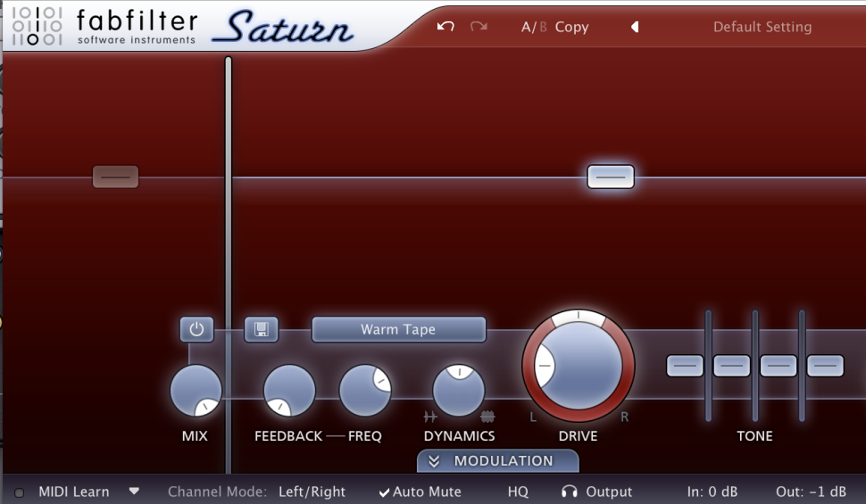
Task: Click the A/B compare toggle
Action: [534, 27]
